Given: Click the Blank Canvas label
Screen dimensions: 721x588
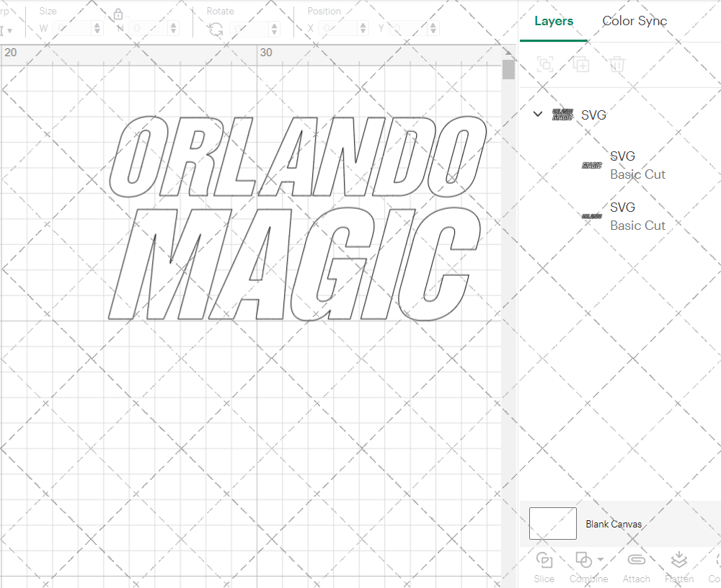Looking at the screenshot, I should click(614, 524).
